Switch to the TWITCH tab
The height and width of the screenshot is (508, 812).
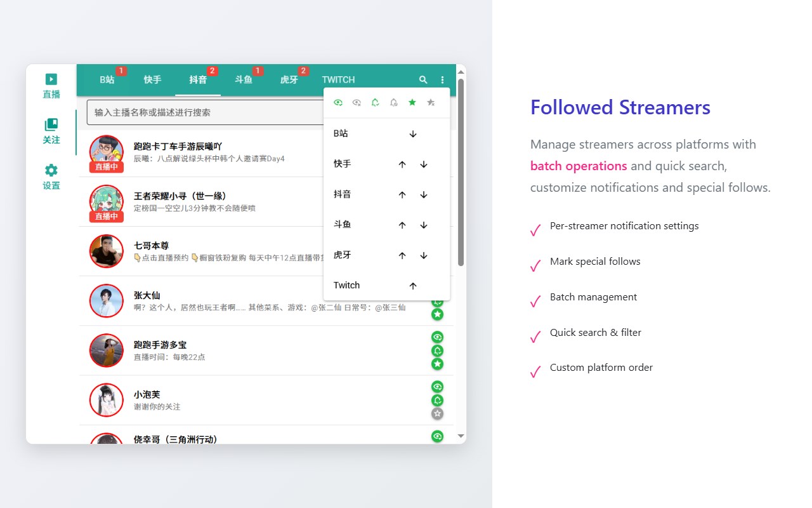(x=338, y=80)
